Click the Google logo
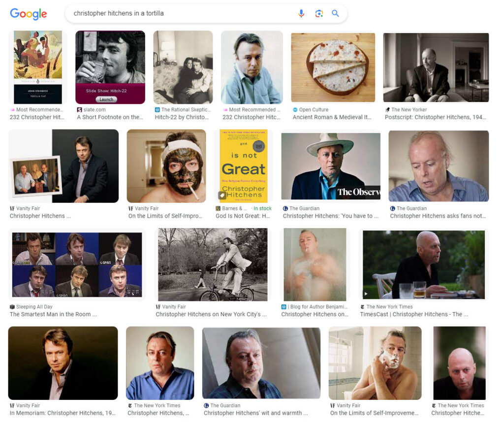The width and height of the screenshot is (504, 426). click(29, 14)
